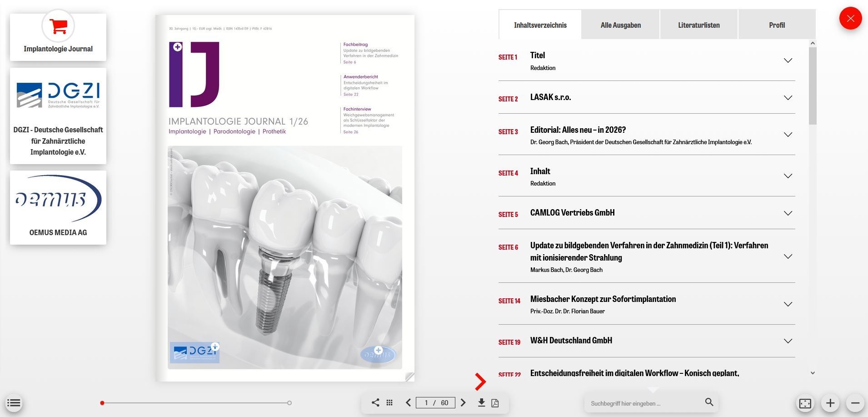Viewport: 868px width, 417px height.
Task: Zoom out with the minus button
Action: [855, 403]
